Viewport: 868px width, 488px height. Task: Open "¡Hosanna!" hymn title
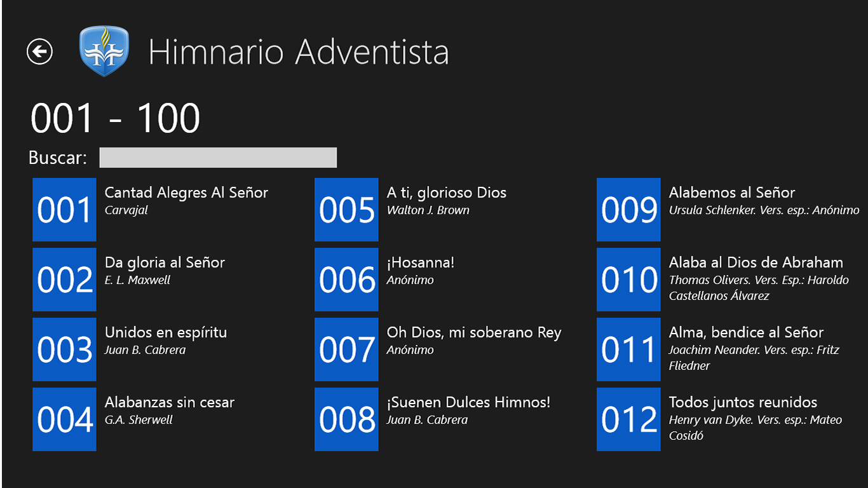click(x=420, y=262)
